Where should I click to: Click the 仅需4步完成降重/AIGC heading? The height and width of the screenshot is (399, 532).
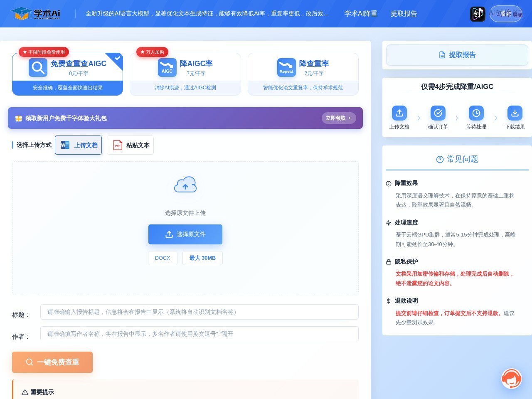pos(457,86)
